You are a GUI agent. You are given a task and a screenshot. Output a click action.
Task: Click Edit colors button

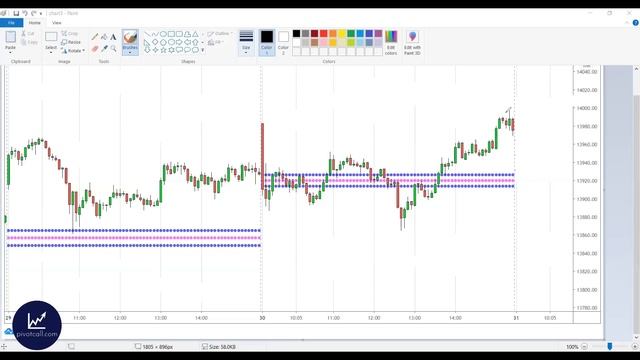pyautogui.click(x=391, y=42)
